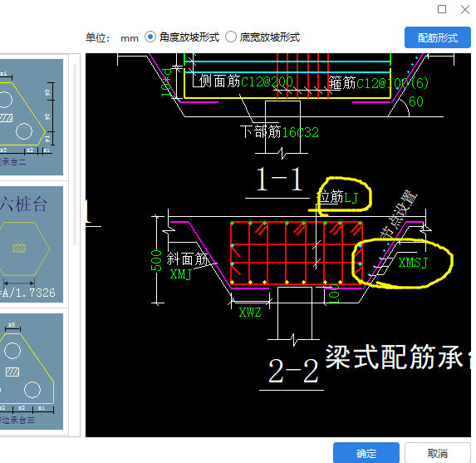476x463 pixels.
Task: Edit the 拉筋 value LJ
Action: (351, 198)
